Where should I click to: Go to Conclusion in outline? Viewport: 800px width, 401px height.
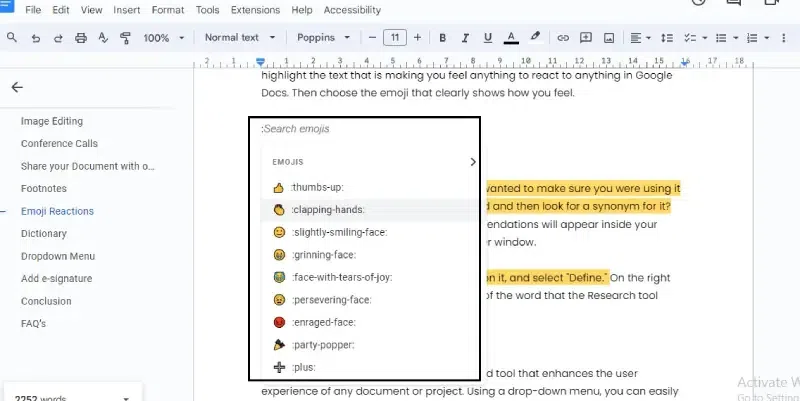coord(46,301)
